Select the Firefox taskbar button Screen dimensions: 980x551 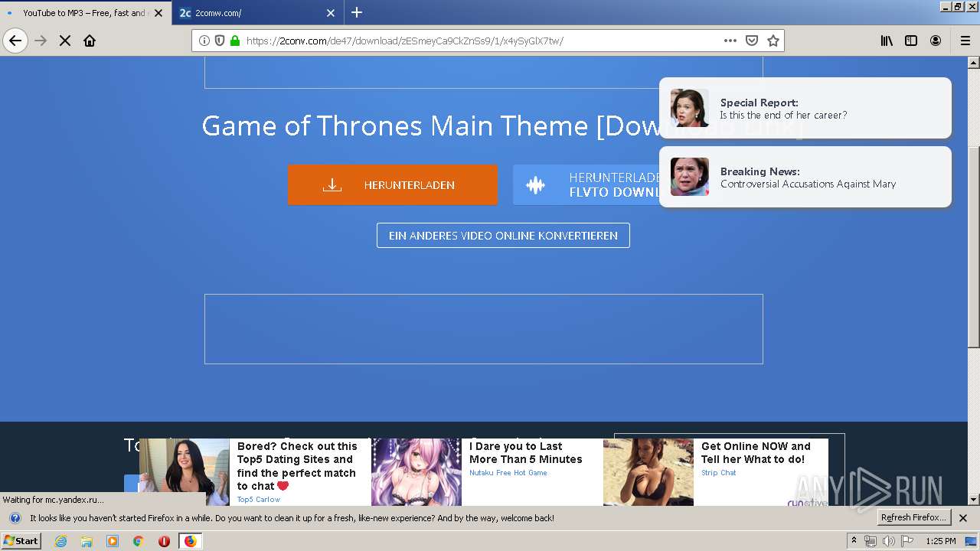(x=190, y=541)
